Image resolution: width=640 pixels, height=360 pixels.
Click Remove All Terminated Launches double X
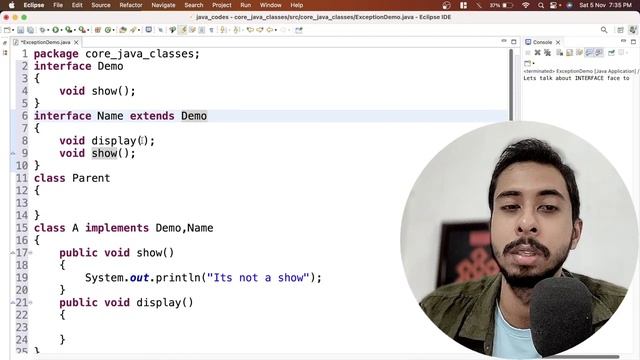(547, 52)
